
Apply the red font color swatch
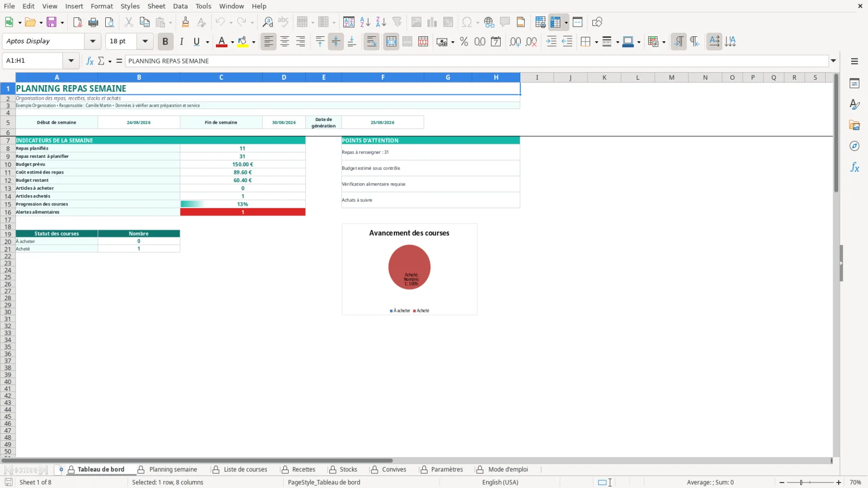pos(221,42)
